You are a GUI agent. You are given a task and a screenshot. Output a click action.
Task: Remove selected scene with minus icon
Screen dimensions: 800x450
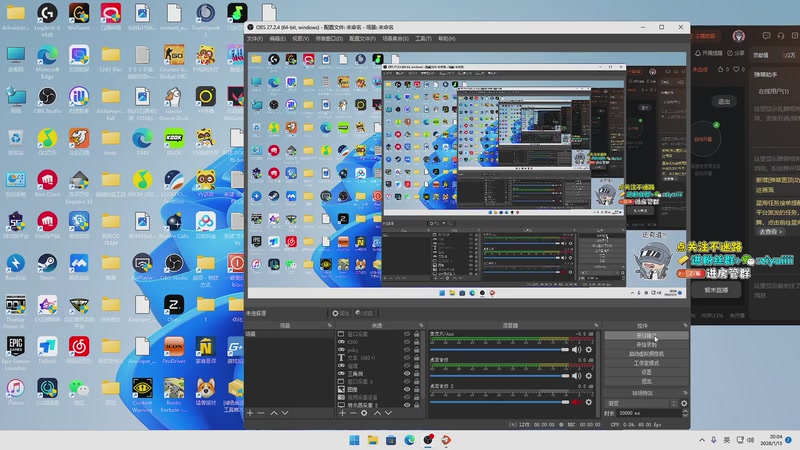point(261,413)
